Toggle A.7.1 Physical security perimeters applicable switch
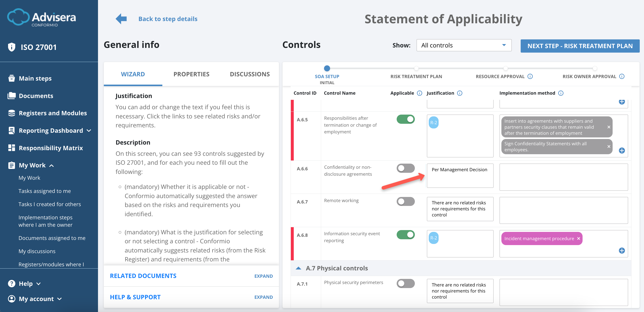The image size is (644, 312). [x=405, y=283]
